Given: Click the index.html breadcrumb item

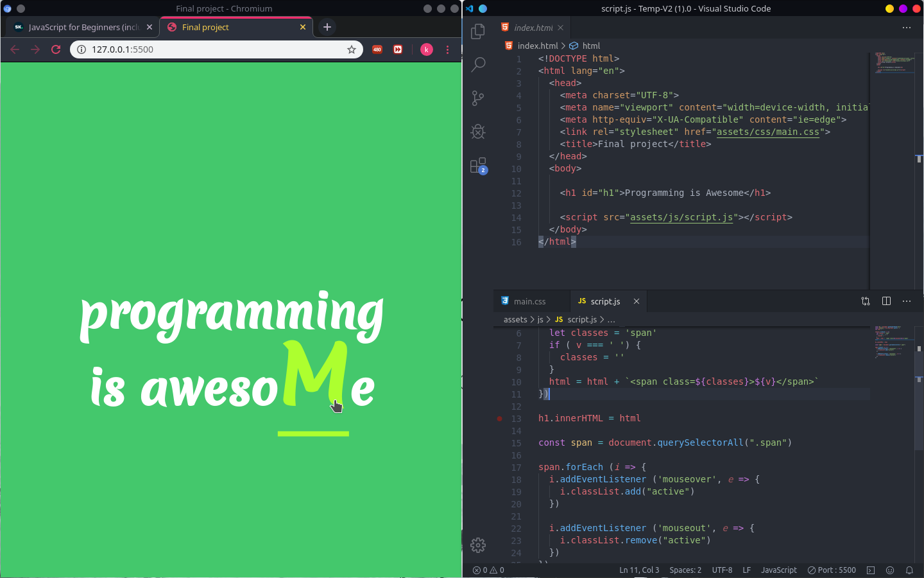Looking at the screenshot, I should pos(532,46).
